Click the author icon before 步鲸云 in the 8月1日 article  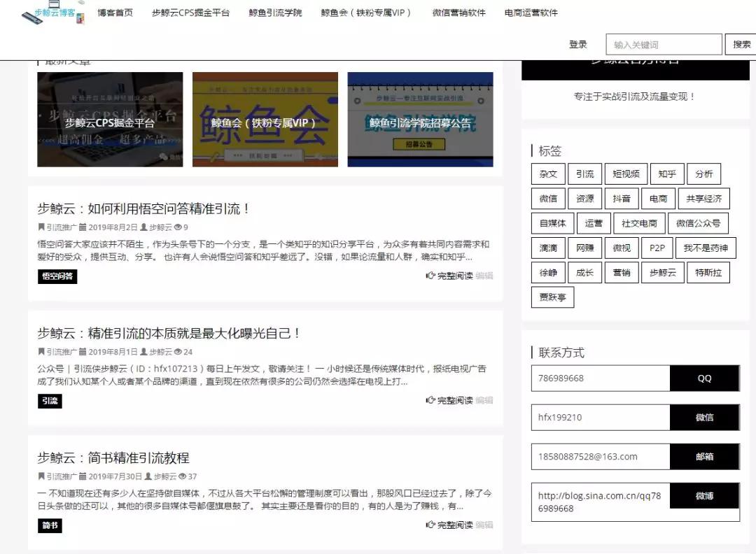[x=143, y=352]
